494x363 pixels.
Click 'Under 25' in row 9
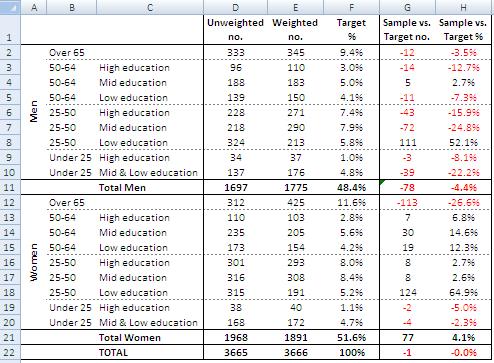[x=70, y=158]
